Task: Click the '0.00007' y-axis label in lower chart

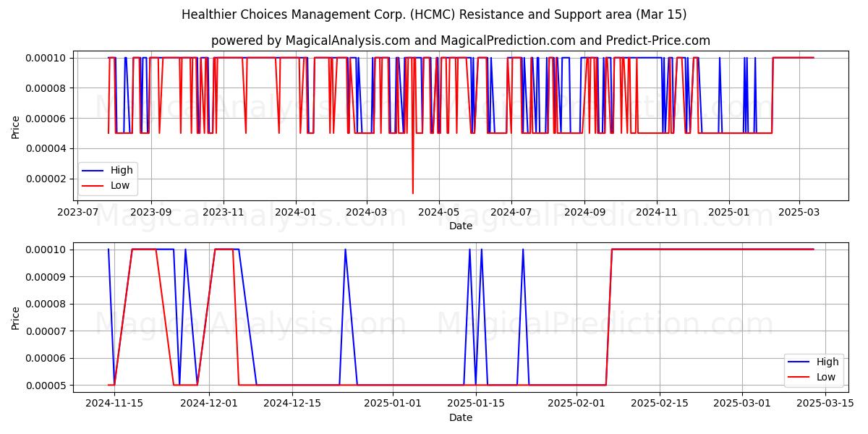Action: (x=45, y=331)
